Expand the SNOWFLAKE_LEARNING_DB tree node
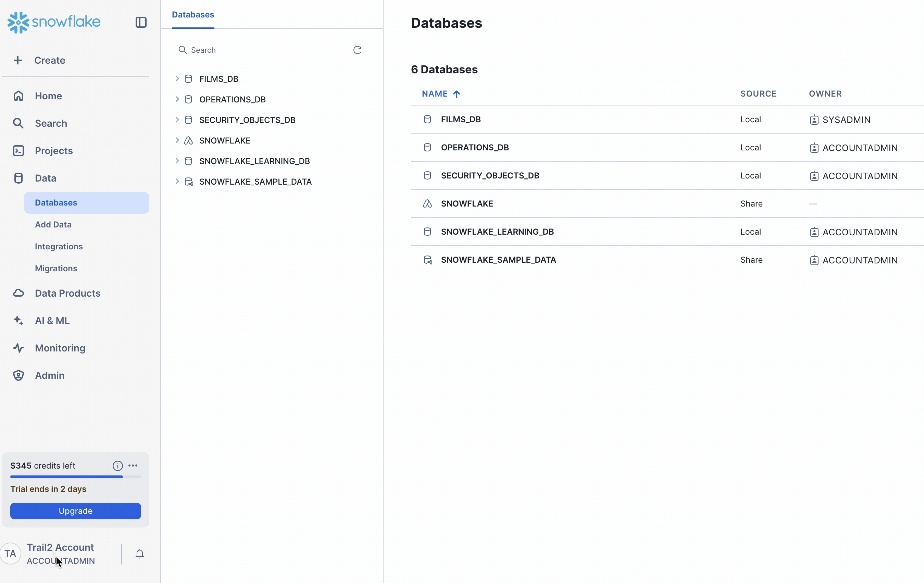 (x=177, y=161)
